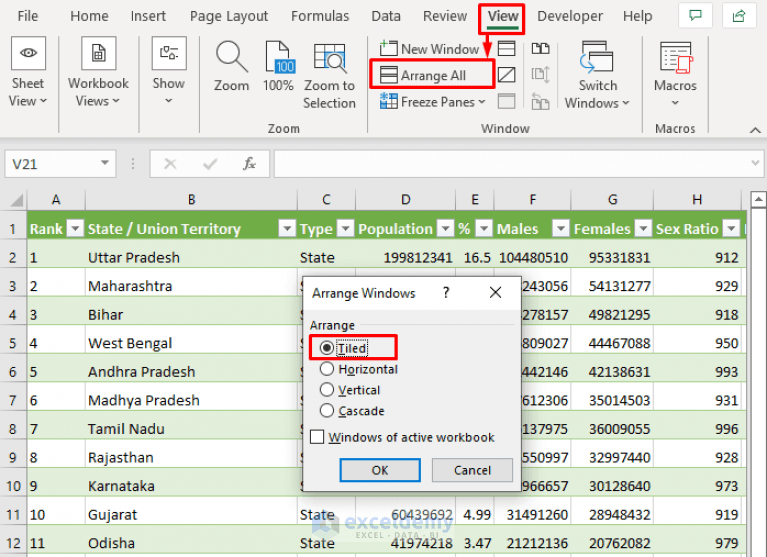Image resolution: width=767 pixels, height=557 pixels.
Task: Reset zoom to 100%
Action: click(278, 67)
